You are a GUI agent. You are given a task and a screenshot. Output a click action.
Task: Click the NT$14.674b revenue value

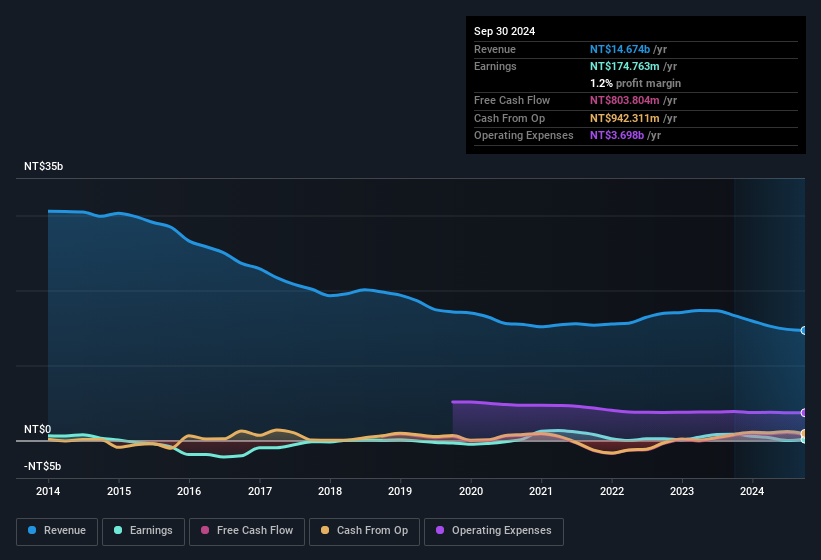tap(620, 49)
